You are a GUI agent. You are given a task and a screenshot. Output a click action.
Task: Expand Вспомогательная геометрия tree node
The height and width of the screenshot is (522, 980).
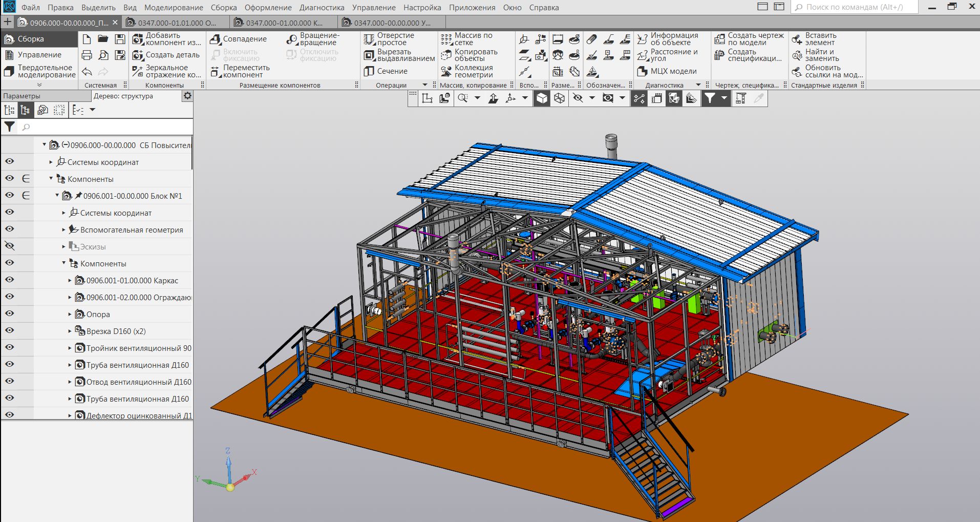click(63, 230)
